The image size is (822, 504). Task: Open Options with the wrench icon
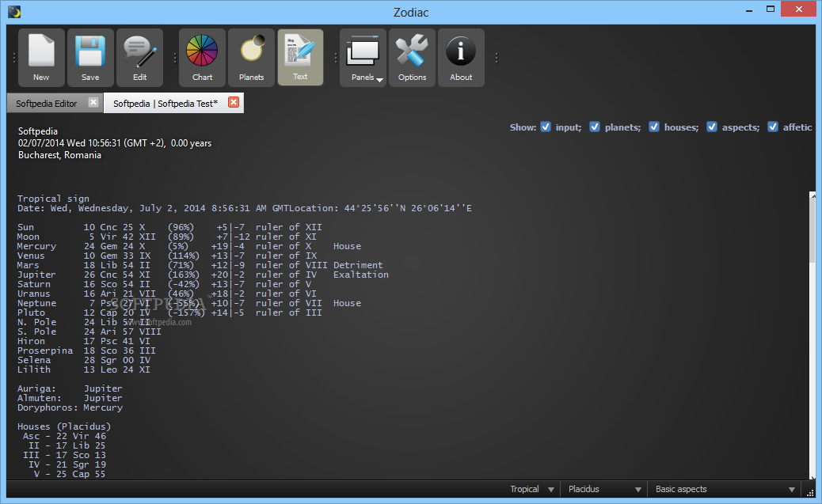[x=412, y=58]
